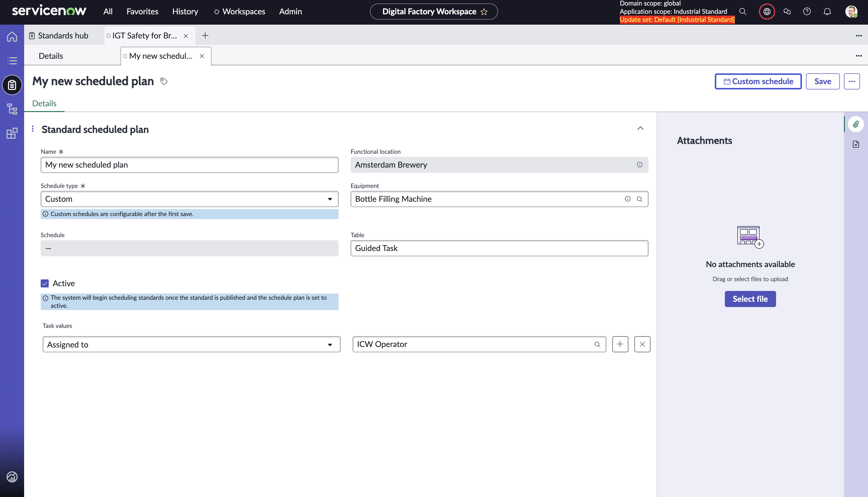Screen dimensions: 868x497
Task: Click the Schedule read-only field
Action: pyautogui.click(x=189, y=248)
